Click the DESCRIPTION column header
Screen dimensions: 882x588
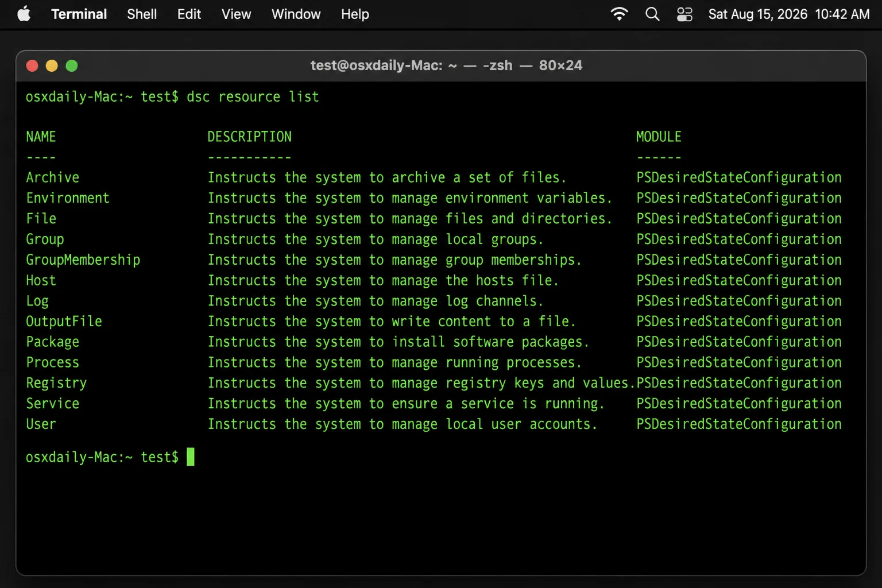click(x=249, y=137)
